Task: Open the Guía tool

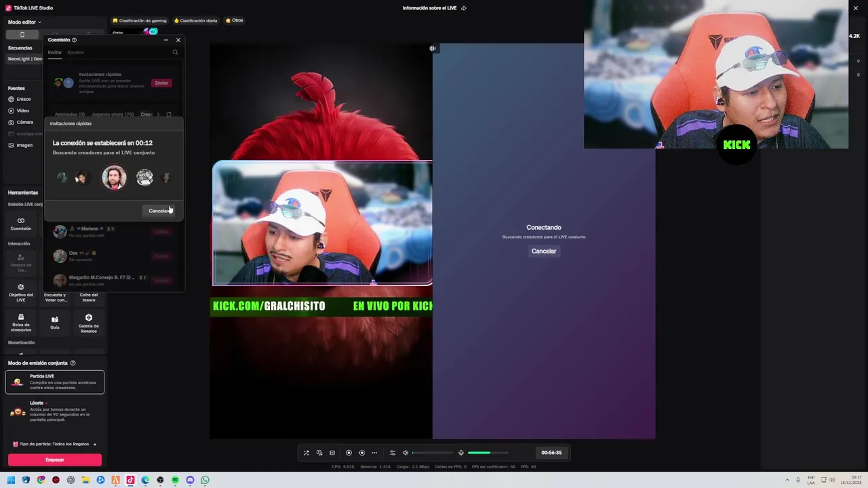Action: point(55,323)
